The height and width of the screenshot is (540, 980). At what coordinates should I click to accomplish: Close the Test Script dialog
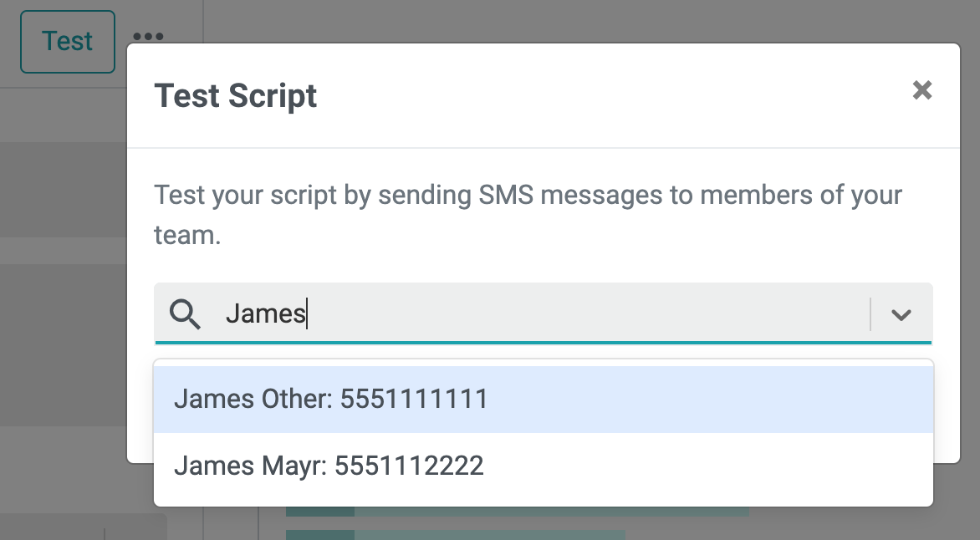921,90
